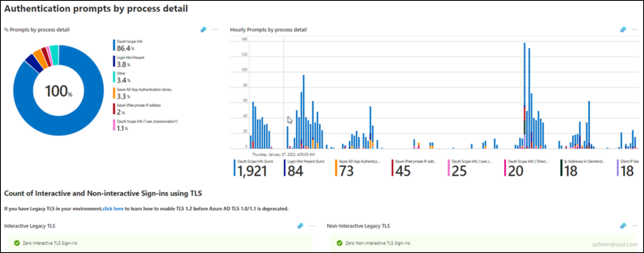Open the click here TLS 1.2 link
This screenshot has width=644, height=253.
[112, 209]
